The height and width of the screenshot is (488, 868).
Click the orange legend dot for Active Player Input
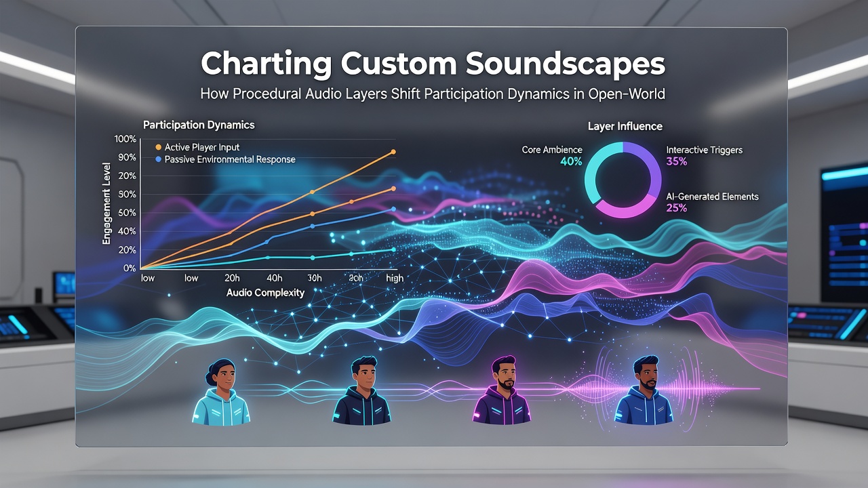tap(158, 147)
